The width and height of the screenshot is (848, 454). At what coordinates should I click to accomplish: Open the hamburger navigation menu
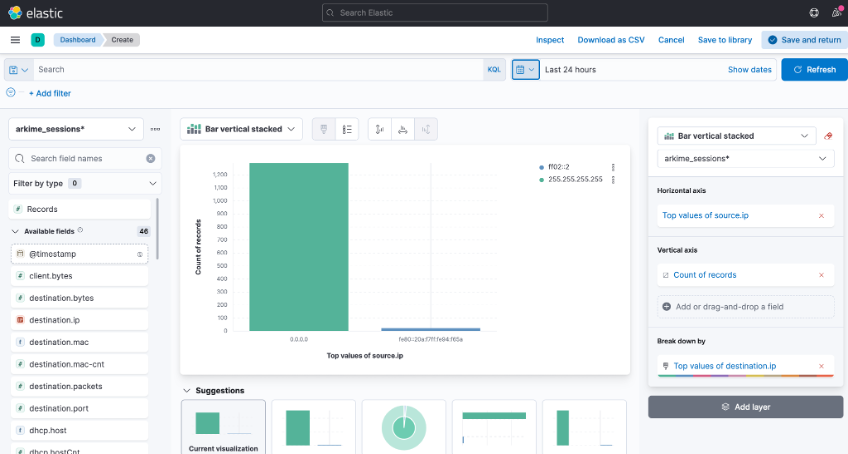coord(15,40)
